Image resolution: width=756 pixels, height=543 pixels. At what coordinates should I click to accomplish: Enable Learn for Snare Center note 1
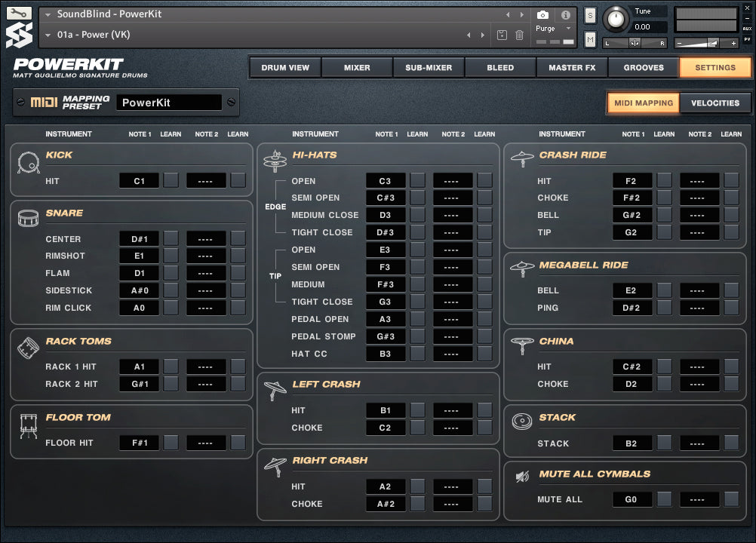pos(171,238)
